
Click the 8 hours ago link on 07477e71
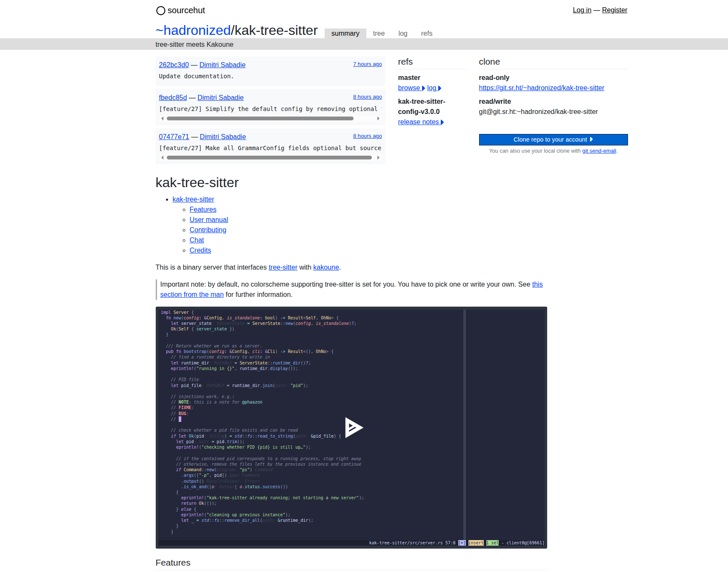pyautogui.click(x=367, y=136)
